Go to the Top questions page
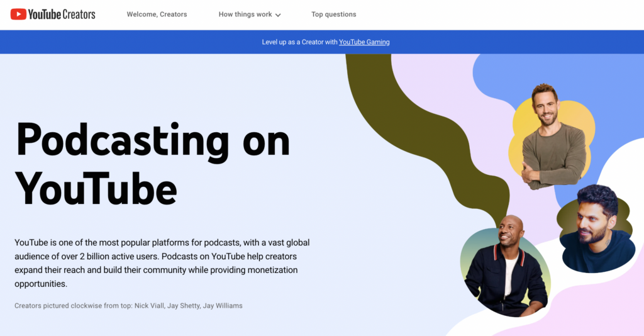Viewport: 644px width, 336px height. 333,14
